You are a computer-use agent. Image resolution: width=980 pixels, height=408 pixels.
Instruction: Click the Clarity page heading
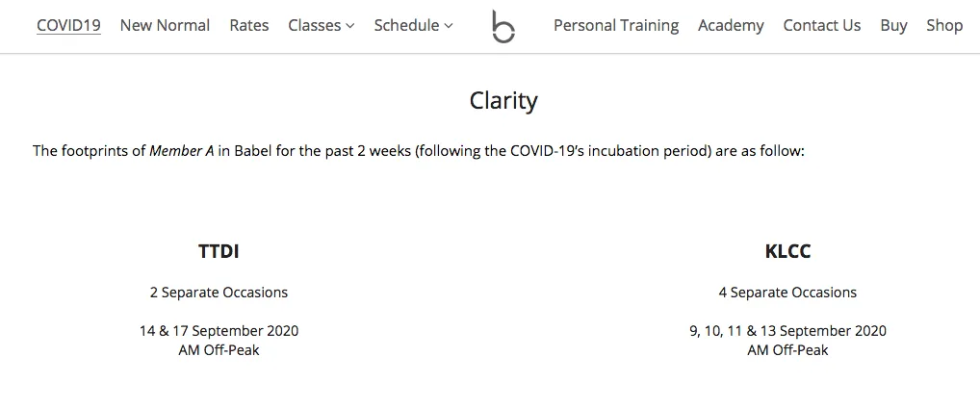503,100
